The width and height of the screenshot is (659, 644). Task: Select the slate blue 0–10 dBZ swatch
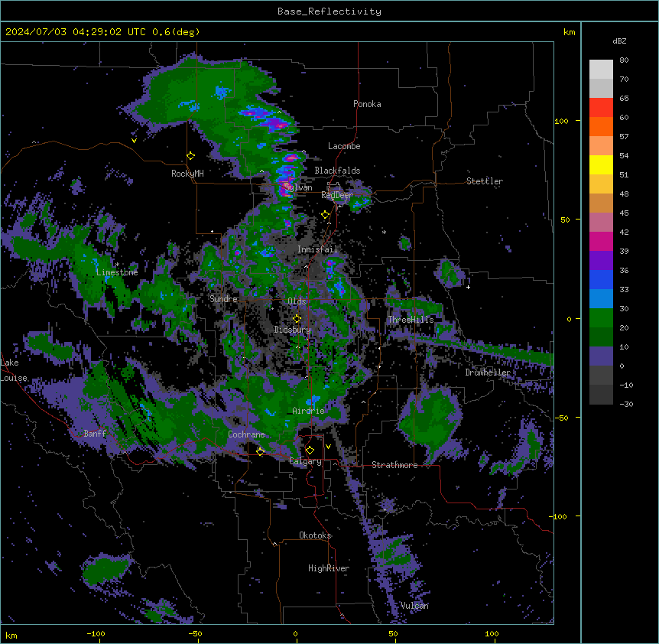point(601,356)
